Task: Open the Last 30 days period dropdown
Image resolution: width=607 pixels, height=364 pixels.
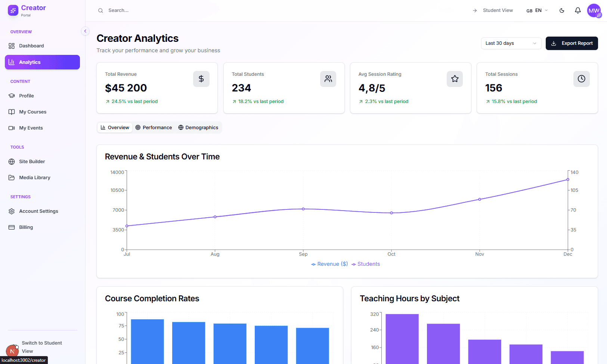Action: point(511,43)
